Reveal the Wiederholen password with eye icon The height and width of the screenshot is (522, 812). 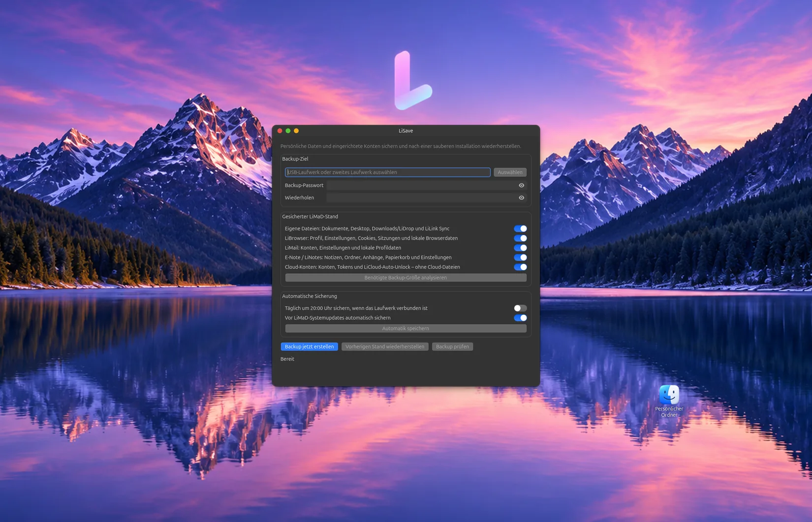point(521,198)
